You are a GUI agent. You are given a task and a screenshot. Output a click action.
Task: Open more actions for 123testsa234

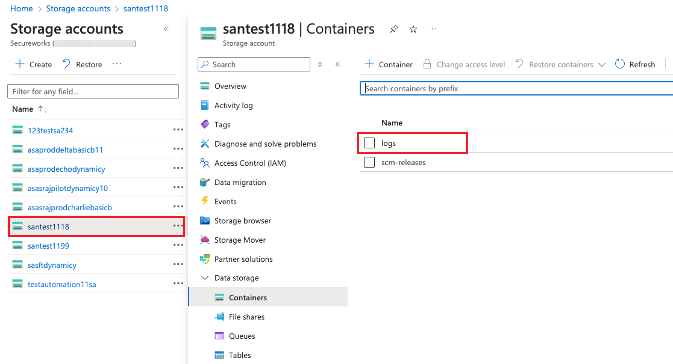178,130
